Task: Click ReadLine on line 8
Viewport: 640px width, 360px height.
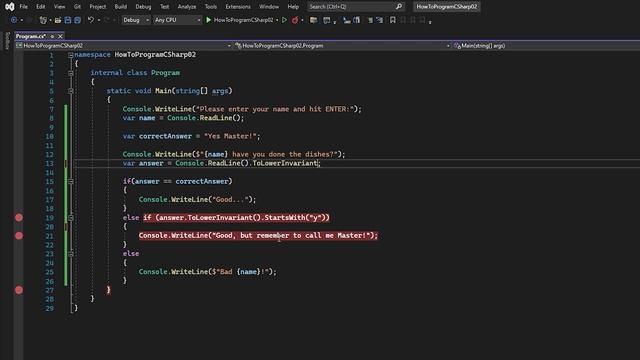Action: point(216,118)
